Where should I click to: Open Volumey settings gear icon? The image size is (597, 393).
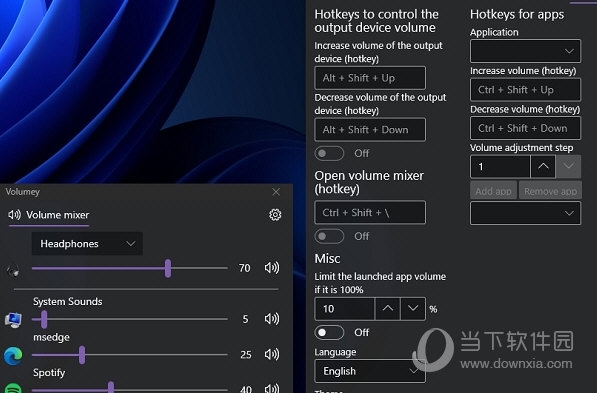pos(275,215)
